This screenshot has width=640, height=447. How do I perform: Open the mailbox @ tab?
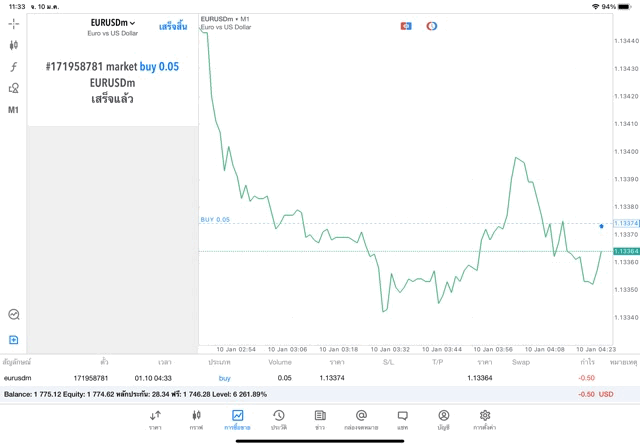point(361,420)
